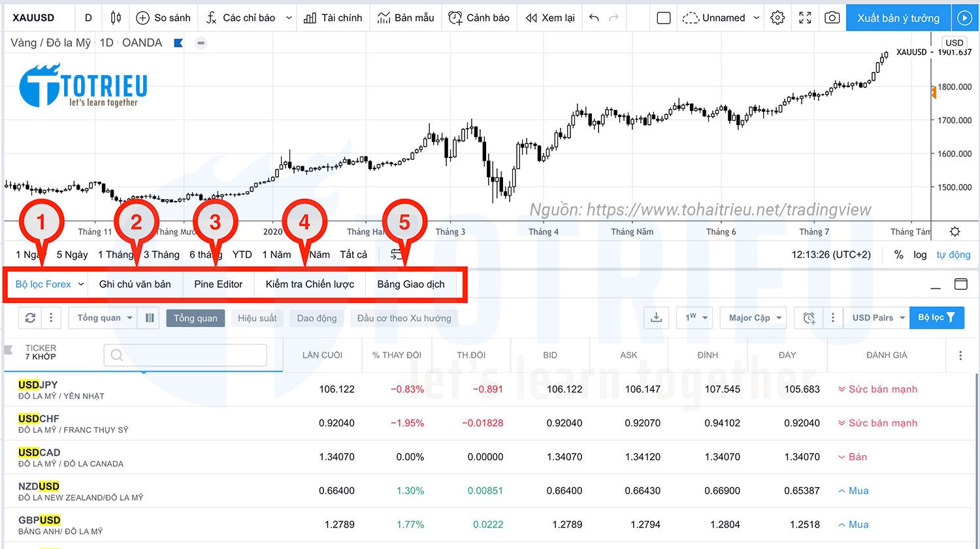Open the USD Pairs filter dropdown

pyautogui.click(x=878, y=318)
